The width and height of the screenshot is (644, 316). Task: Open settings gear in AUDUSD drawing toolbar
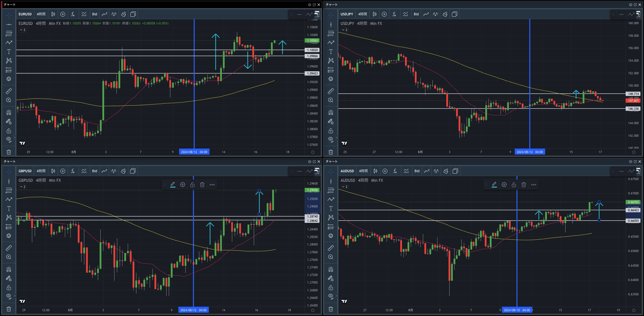coord(504,185)
